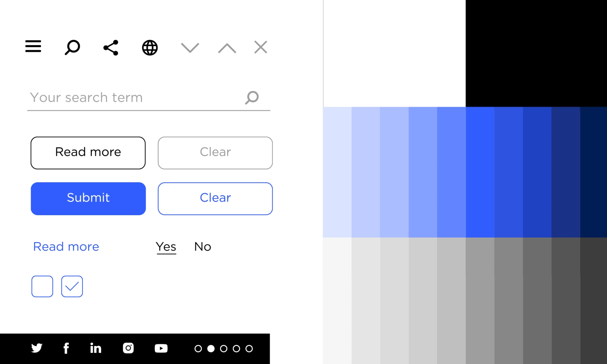
Task: Select the underlined Yes tab
Action: click(x=166, y=246)
